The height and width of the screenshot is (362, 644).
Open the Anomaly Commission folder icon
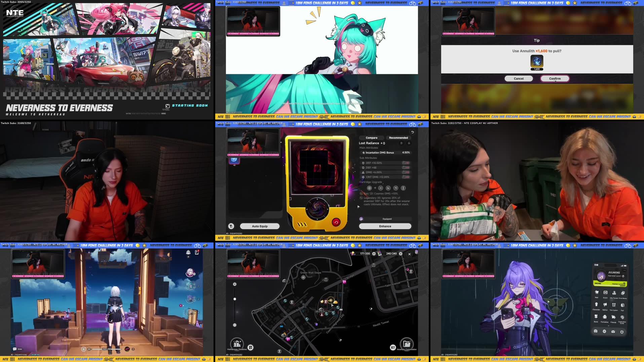point(407,344)
